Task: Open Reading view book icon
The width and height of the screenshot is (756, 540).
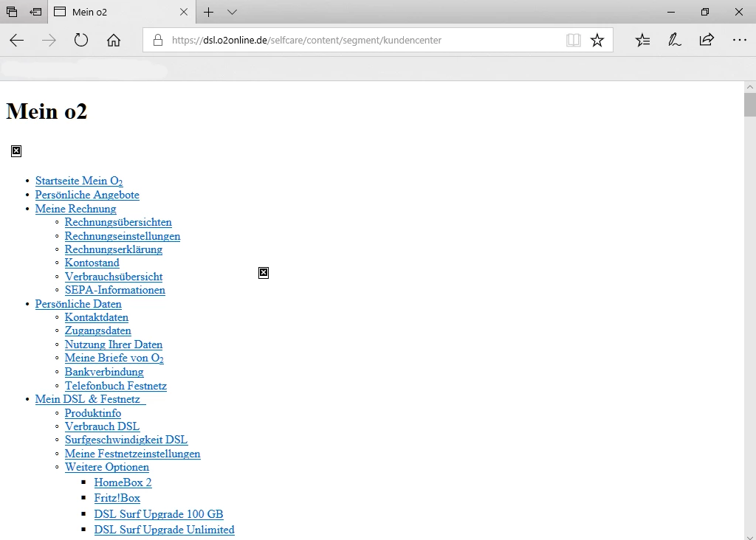Action: click(573, 40)
